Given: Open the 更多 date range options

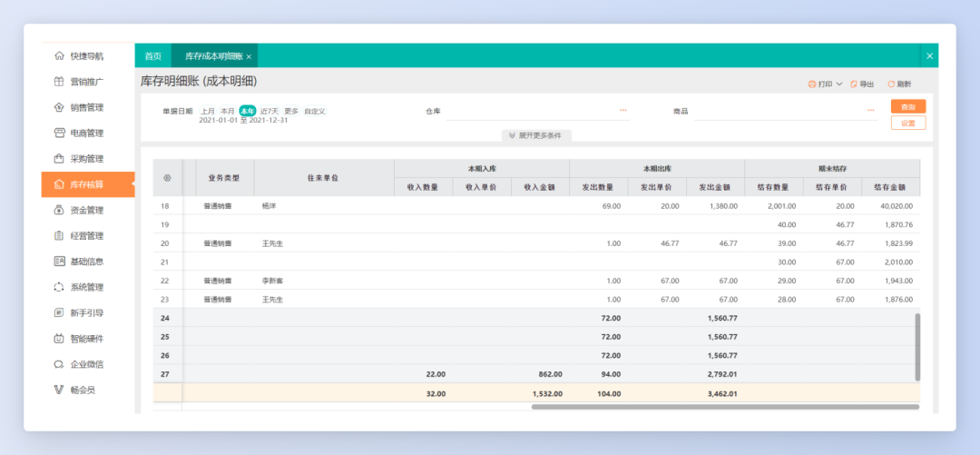Looking at the screenshot, I should coord(291,111).
